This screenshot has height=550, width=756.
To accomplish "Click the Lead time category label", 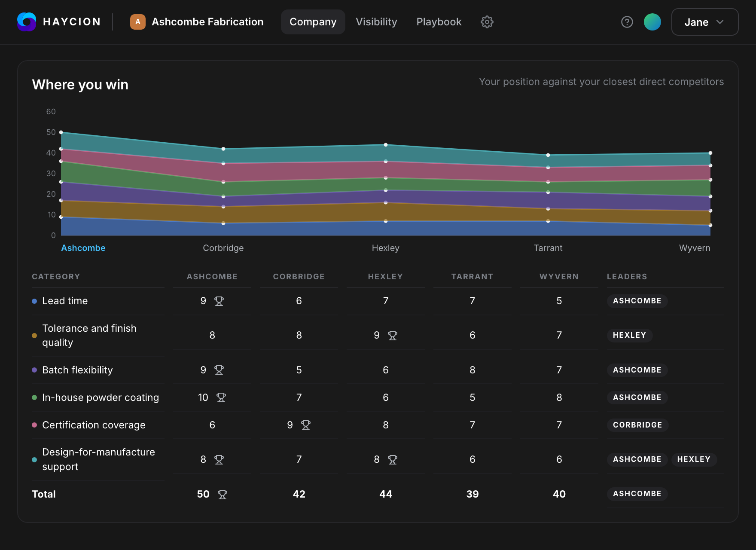I will 65,301.
